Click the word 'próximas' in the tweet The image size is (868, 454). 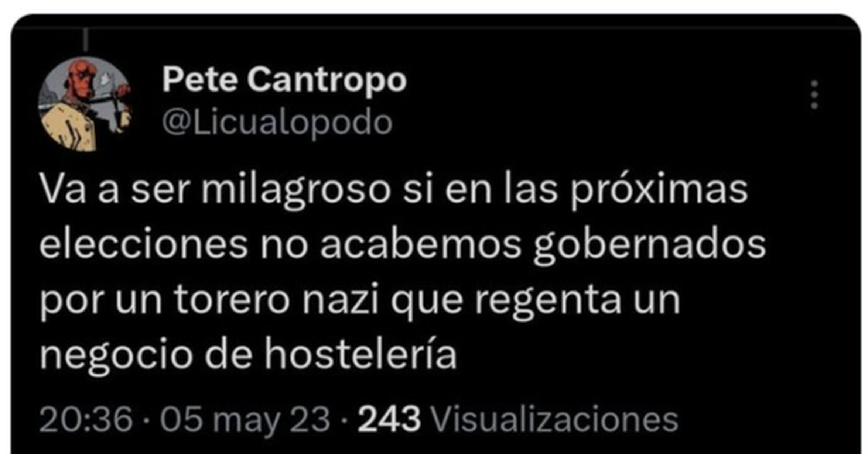[659, 191]
